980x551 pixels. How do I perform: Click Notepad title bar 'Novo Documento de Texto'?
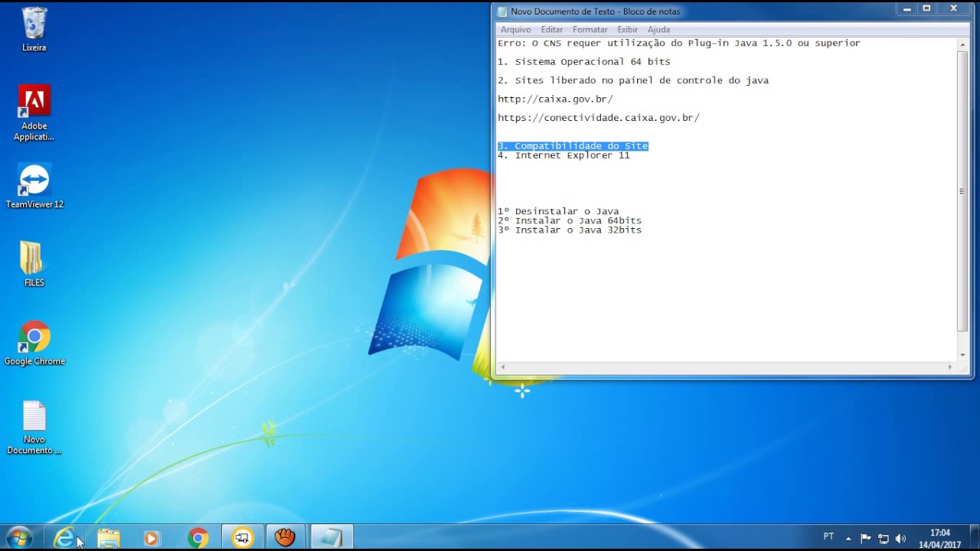point(595,11)
